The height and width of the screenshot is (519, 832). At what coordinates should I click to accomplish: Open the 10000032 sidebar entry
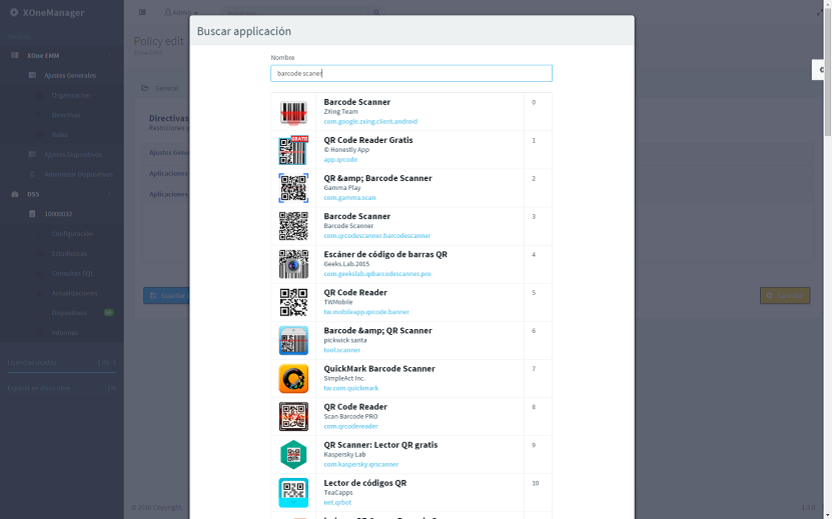[58, 214]
